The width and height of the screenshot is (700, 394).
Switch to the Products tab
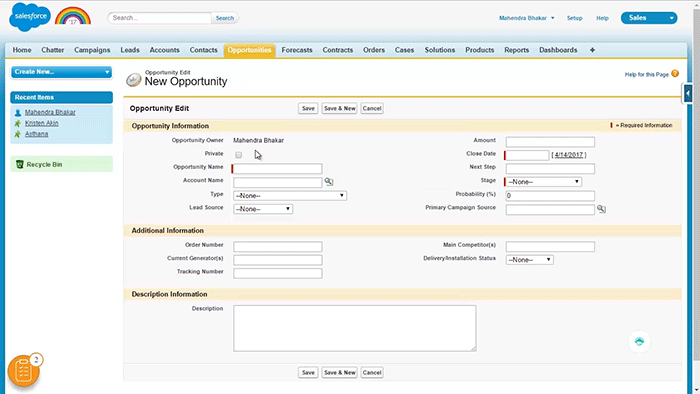(x=479, y=50)
